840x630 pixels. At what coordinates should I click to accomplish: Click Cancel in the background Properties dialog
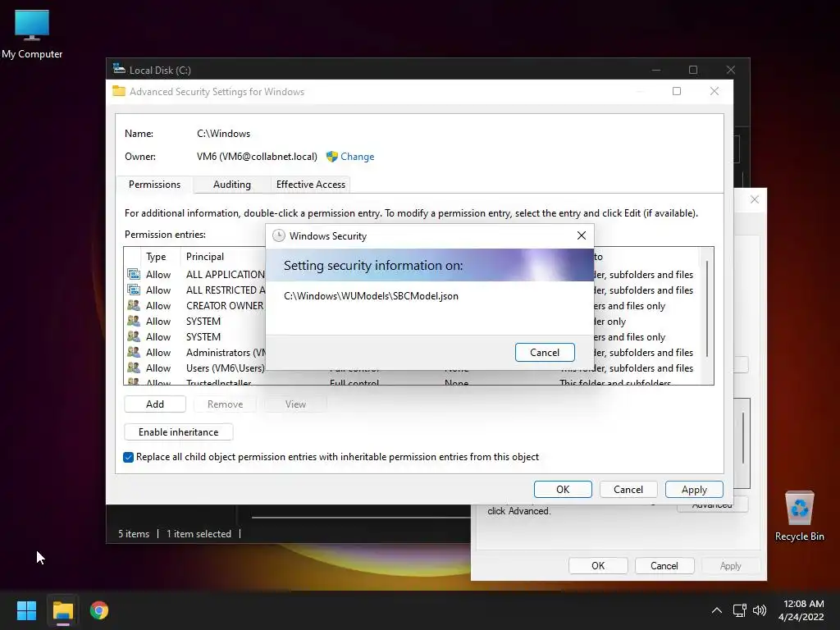pyautogui.click(x=664, y=566)
